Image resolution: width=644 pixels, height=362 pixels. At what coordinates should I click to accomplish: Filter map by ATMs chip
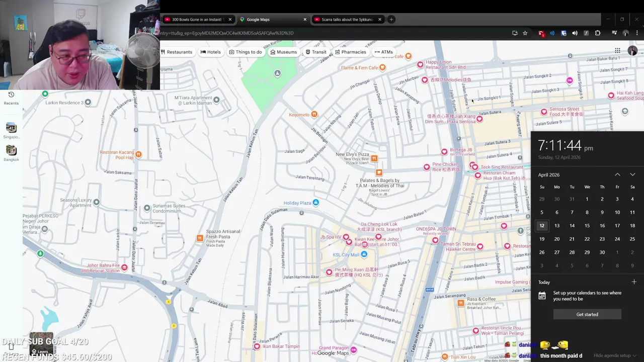(383, 52)
